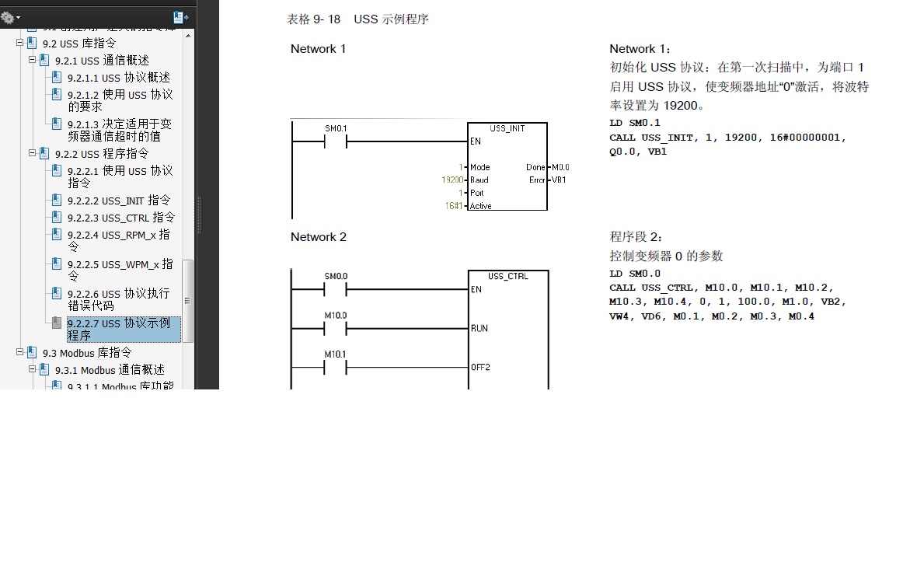Click bookmark icon beside 9.2.2.3 USS_CTRL 指令
This screenshot has height=583, width=924.
(57, 216)
